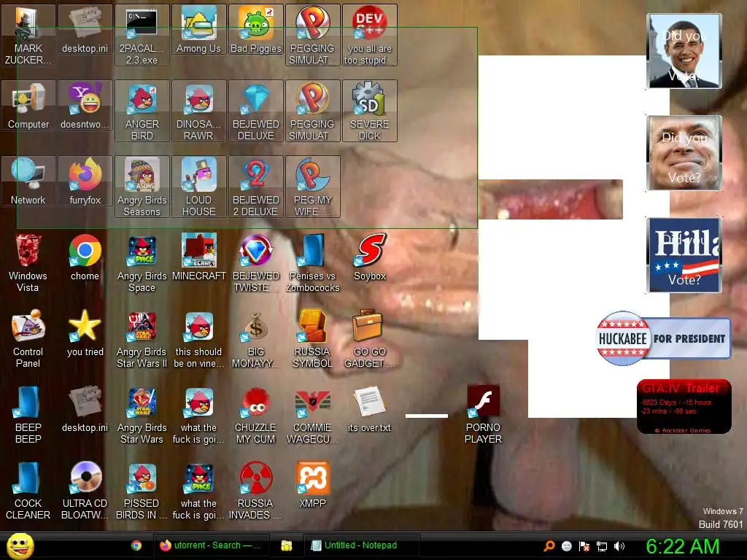
Task: Click the ANGER BIRD shortcut
Action: click(142, 111)
